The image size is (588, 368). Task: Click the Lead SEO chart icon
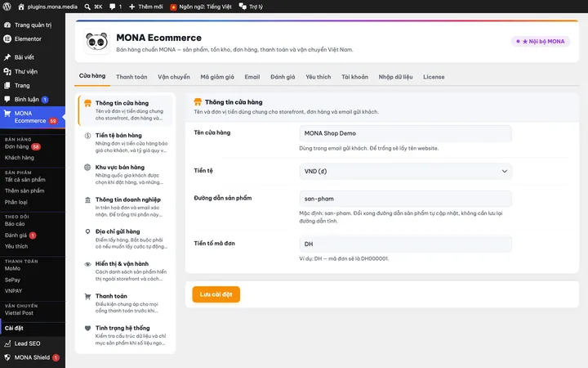tap(7, 343)
